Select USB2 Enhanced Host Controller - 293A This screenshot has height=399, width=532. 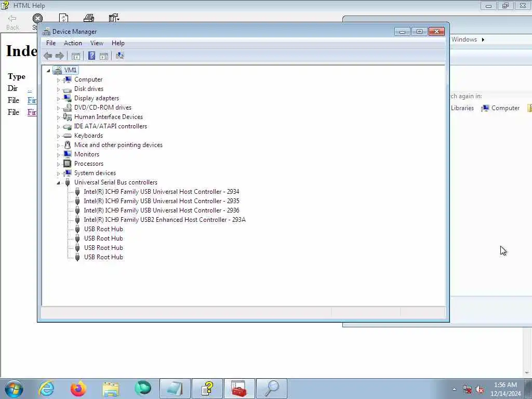(x=165, y=220)
